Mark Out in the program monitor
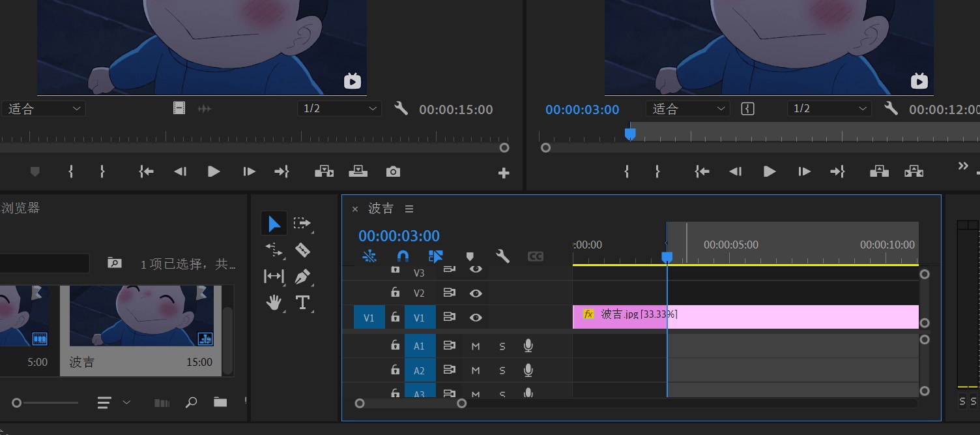 [x=657, y=172]
